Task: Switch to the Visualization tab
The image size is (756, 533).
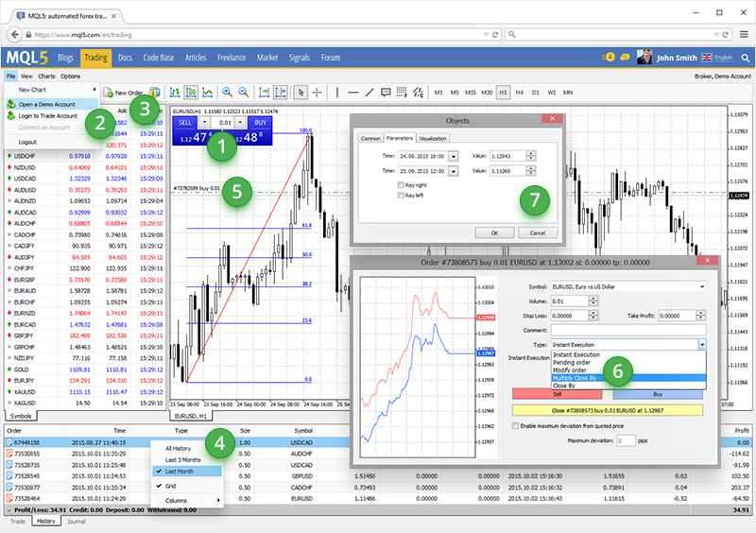Action: pyautogui.click(x=433, y=138)
